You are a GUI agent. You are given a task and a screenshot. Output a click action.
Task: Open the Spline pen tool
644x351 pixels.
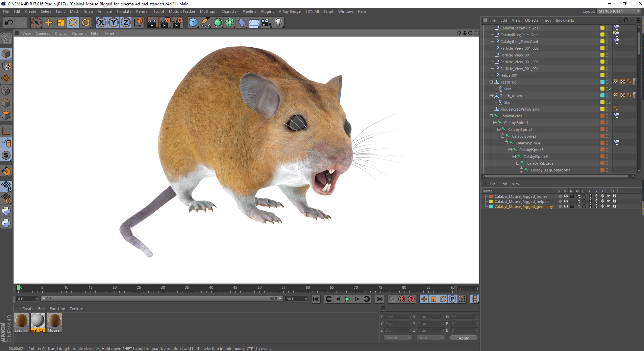[x=205, y=23]
